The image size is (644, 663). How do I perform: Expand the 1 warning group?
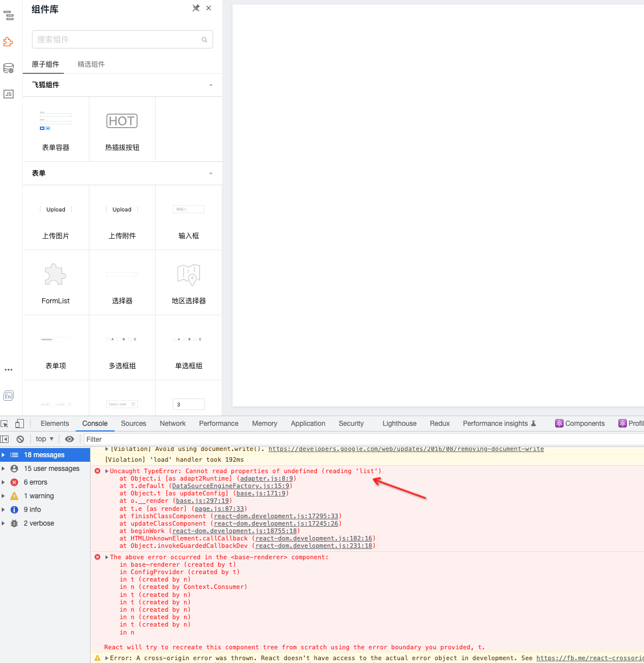[3, 496]
